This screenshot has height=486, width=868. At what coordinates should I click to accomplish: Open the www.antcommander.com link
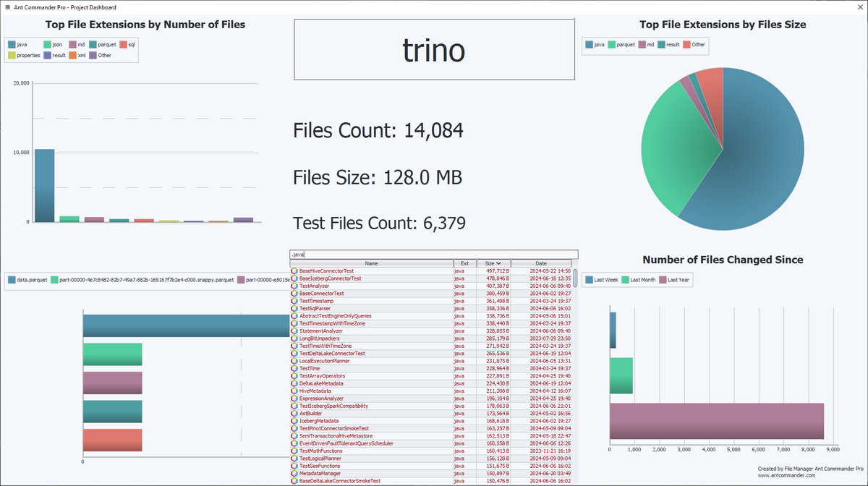coord(786,474)
